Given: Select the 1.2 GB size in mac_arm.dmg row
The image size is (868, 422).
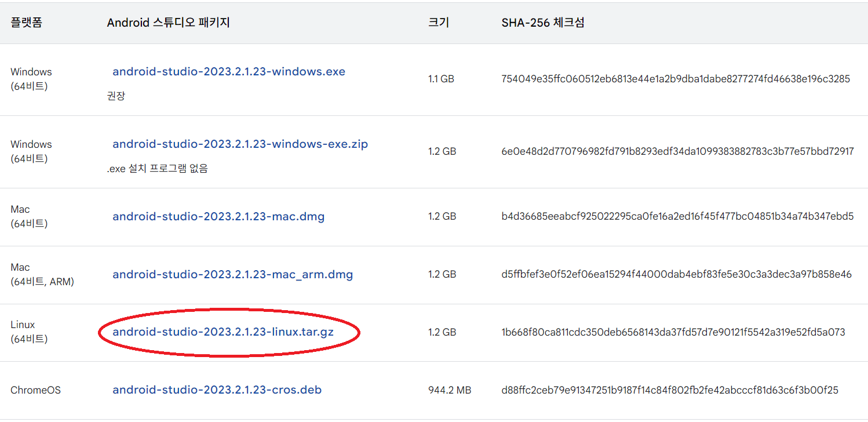Looking at the screenshot, I should point(442,274).
